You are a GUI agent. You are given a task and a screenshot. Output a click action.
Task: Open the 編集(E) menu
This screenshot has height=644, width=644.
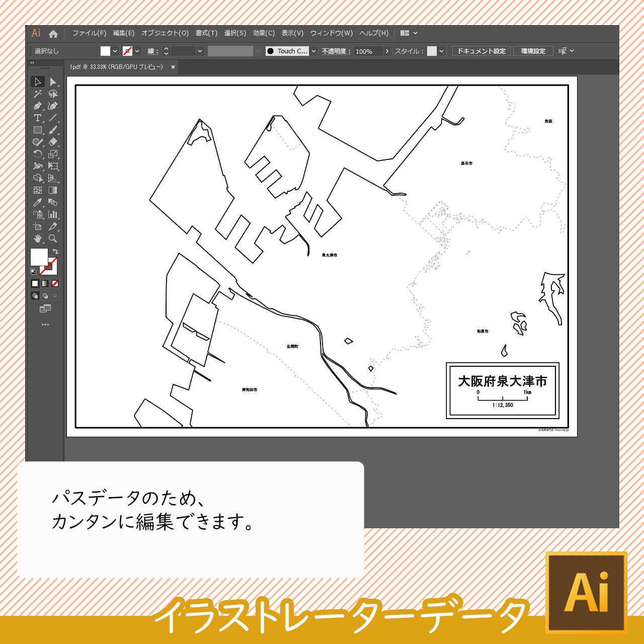click(124, 33)
